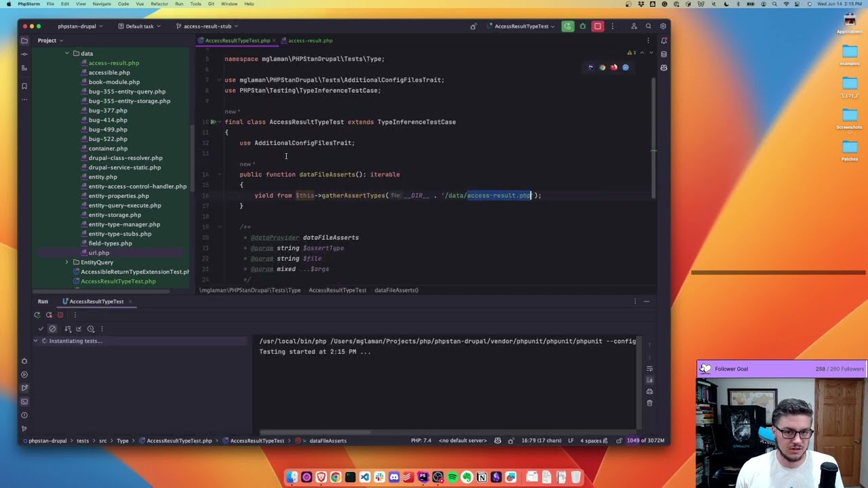
Task: Open phpstan-drupal project dropdown
Action: pos(80,26)
